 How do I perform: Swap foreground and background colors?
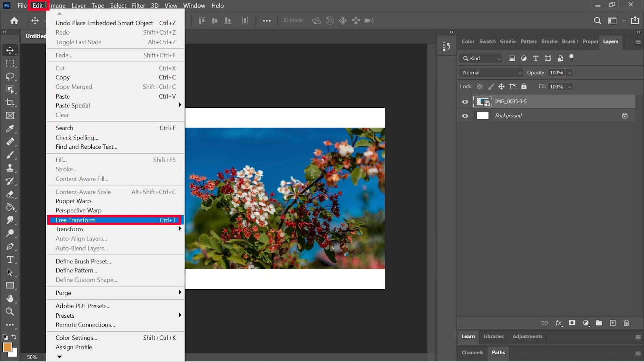pos(14,337)
